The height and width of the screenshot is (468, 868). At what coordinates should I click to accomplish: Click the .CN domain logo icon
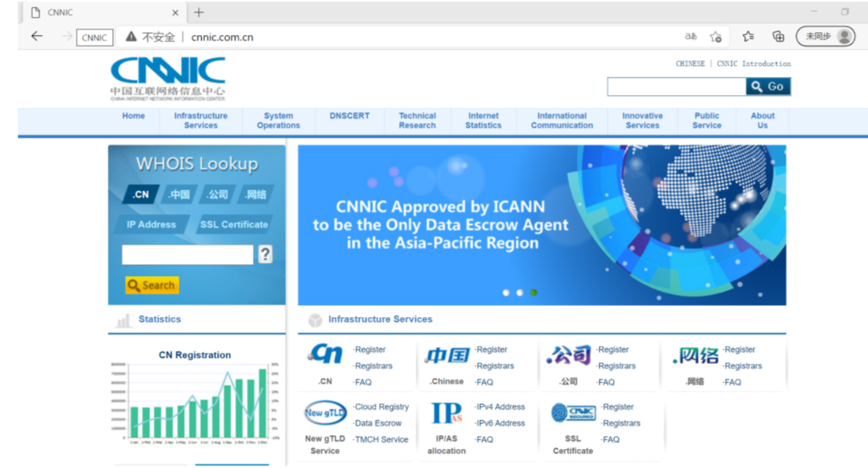(326, 354)
